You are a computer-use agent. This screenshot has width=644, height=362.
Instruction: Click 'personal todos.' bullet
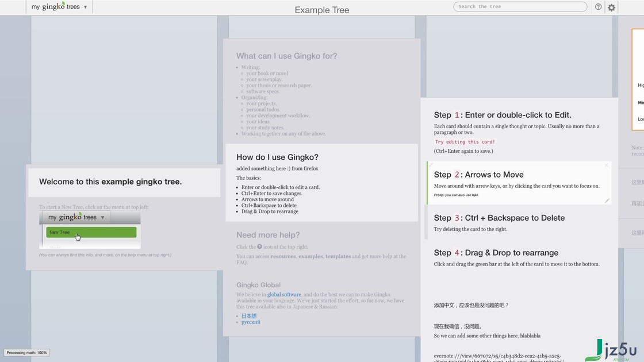coord(263,110)
